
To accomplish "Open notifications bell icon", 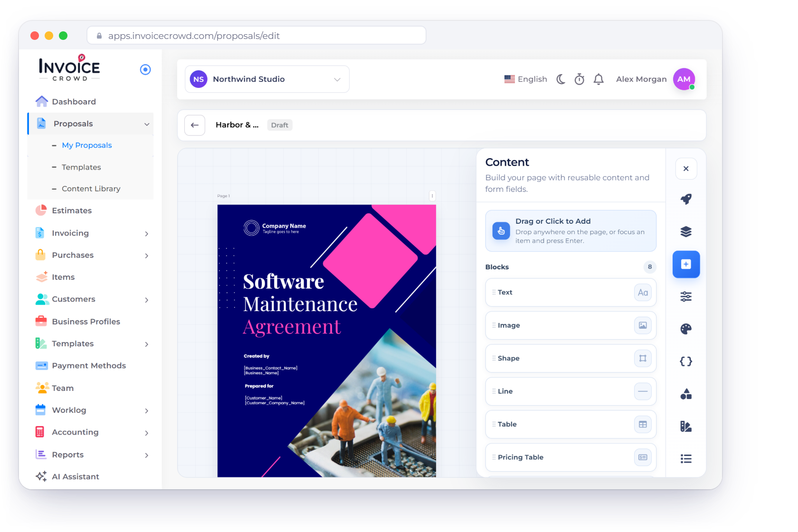I will point(599,79).
